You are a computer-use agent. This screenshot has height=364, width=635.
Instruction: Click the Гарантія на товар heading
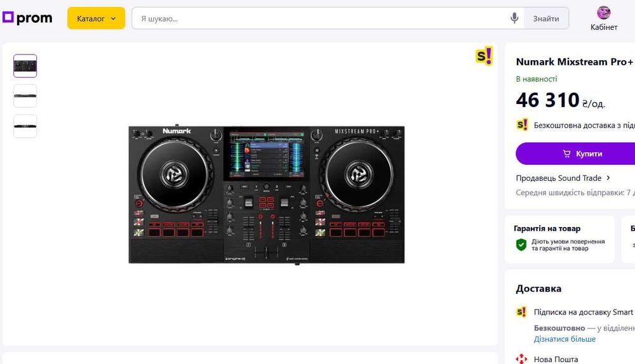click(547, 228)
